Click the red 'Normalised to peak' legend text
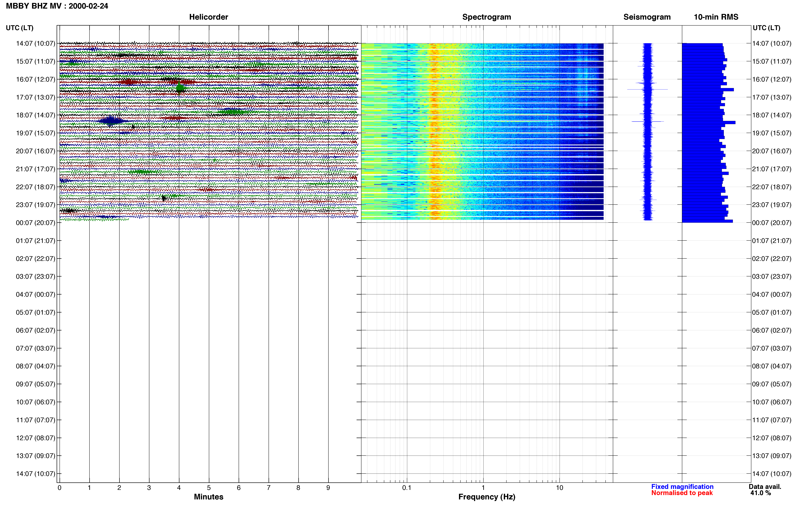This screenshot has width=812, height=508. [x=682, y=493]
